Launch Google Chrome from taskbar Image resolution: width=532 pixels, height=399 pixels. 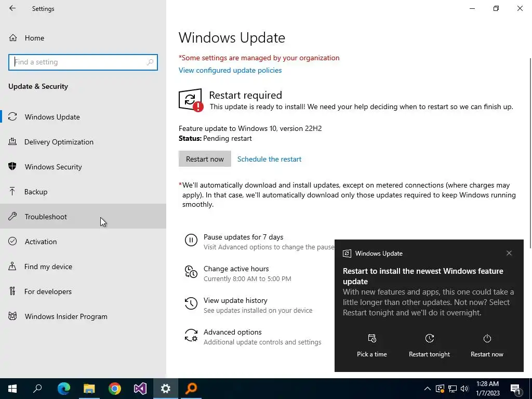[115, 389]
